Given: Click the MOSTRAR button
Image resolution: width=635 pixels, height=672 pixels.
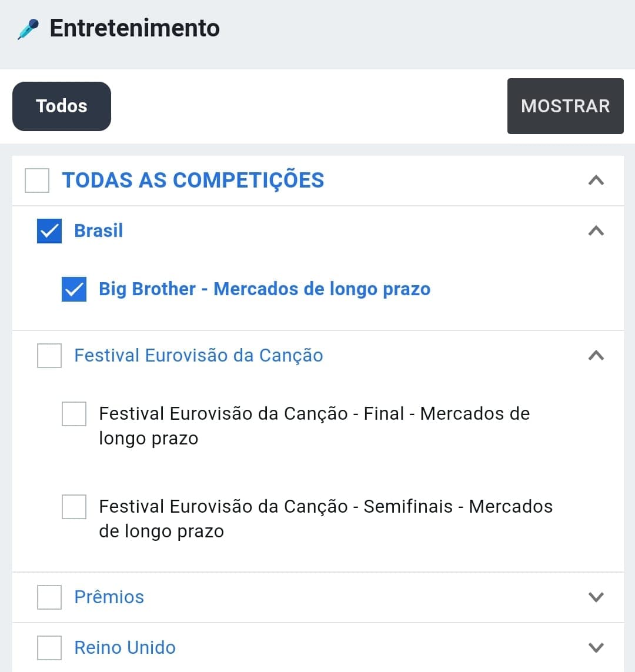Looking at the screenshot, I should tap(565, 106).
